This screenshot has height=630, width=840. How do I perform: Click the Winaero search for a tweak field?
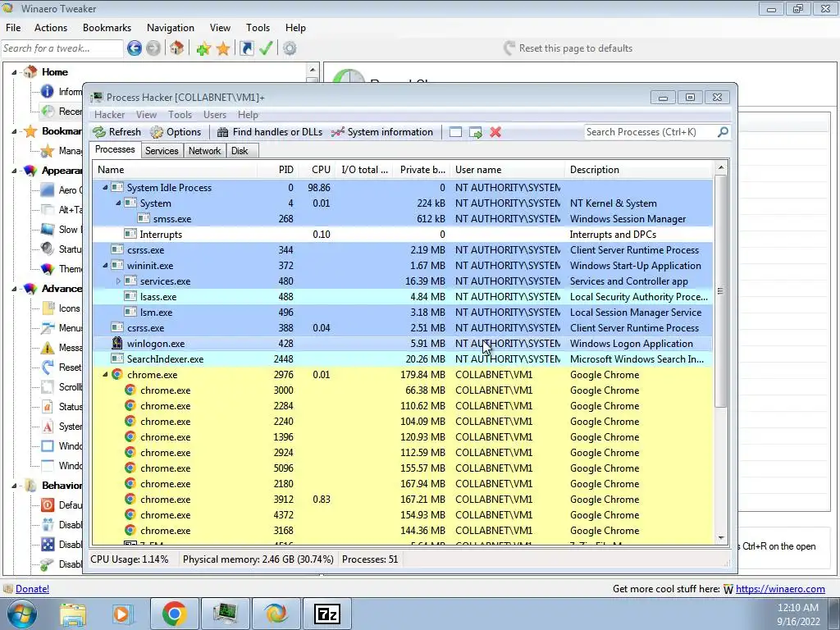click(62, 48)
